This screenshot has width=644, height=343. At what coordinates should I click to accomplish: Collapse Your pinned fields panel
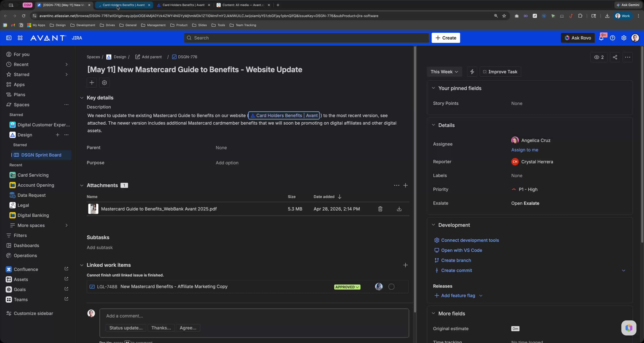[433, 88]
